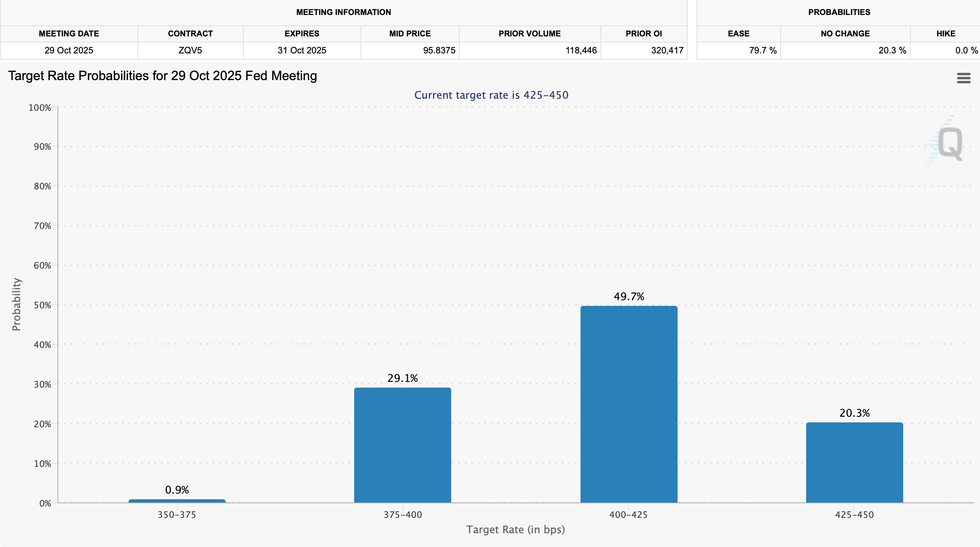Click the EASE probability header
The height and width of the screenshot is (547, 980).
(x=738, y=34)
